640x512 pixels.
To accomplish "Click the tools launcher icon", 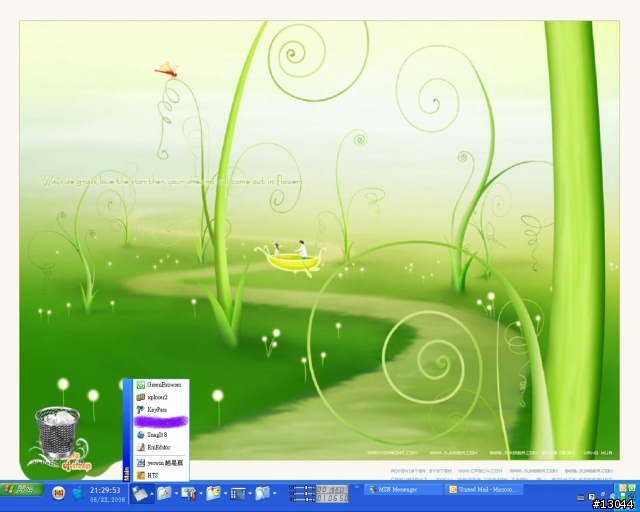I will (x=189, y=493).
